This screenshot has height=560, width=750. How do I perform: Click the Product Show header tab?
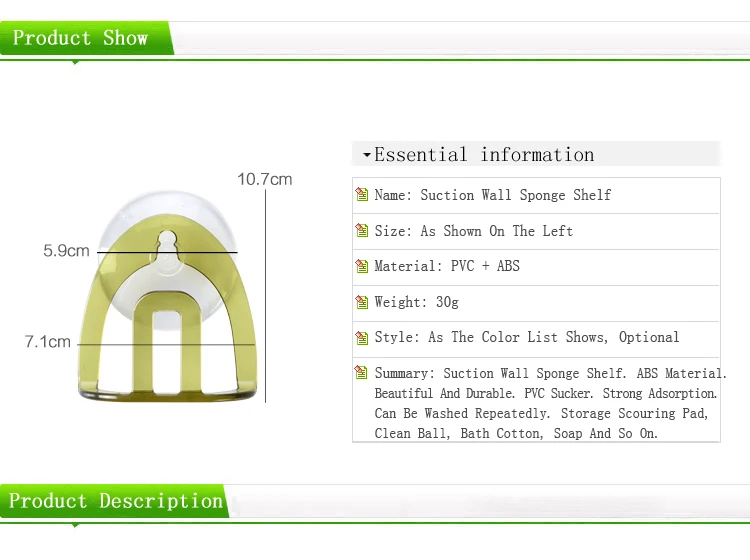tap(86, 38)
